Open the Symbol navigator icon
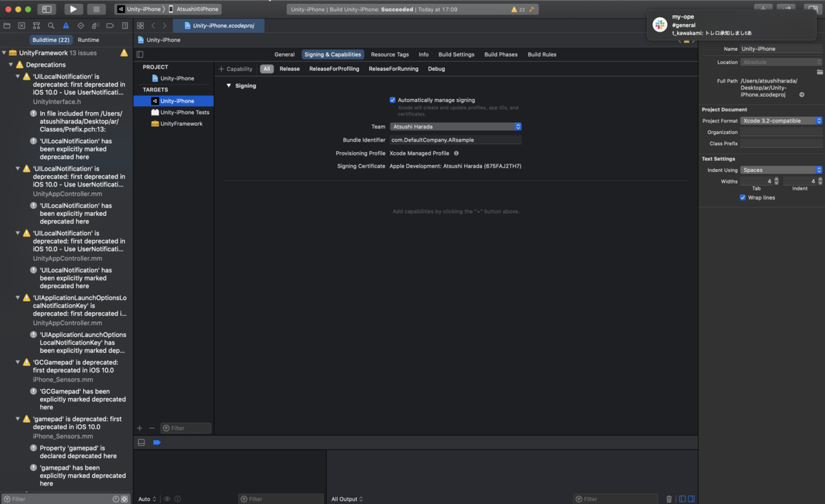Screen dimensions: 825x504 click(36, 25)
